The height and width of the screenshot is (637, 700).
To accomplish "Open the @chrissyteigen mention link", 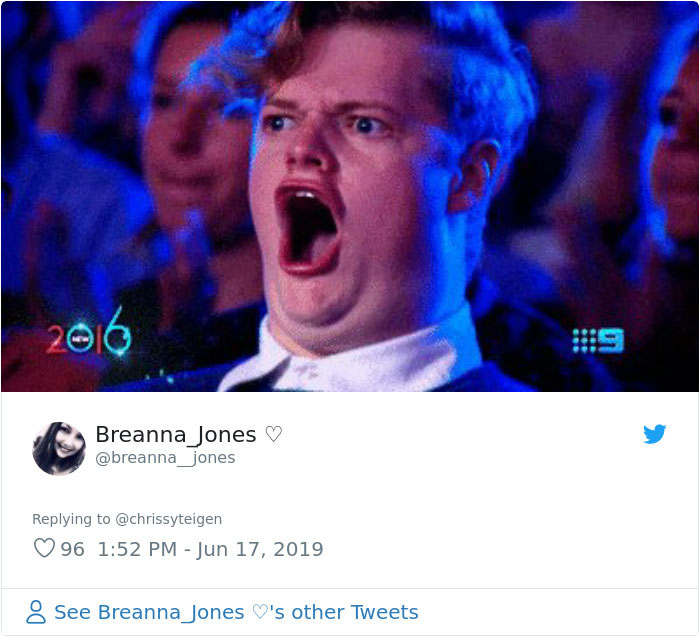I will tap(168, 519).
